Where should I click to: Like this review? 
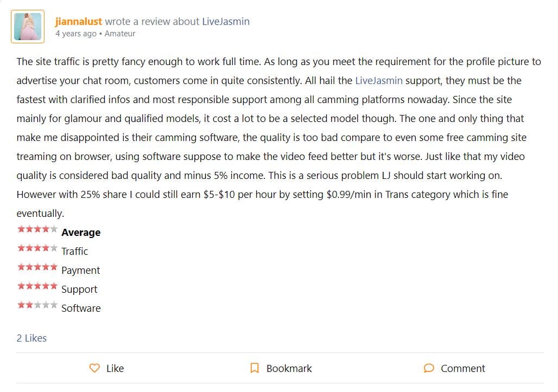106,368
